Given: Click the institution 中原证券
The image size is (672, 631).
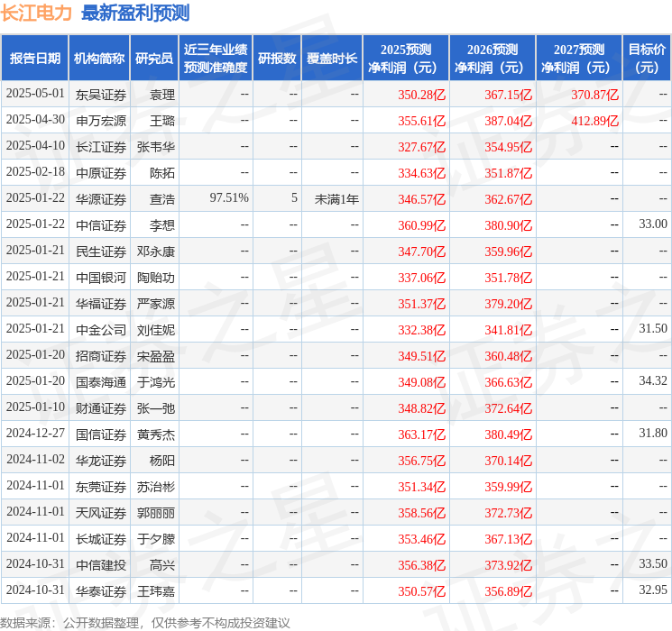Looking at the screenshot, I should pyautogui.click(x=101, y=173).
